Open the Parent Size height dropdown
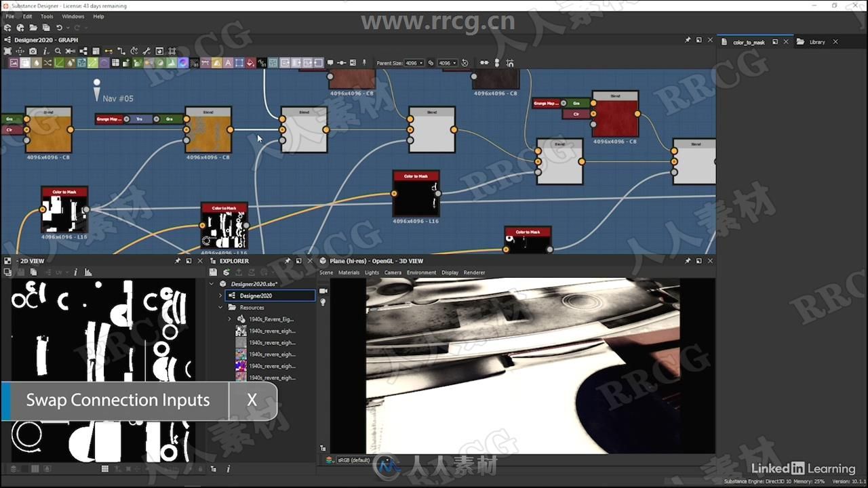The width and height of the screenshot is (868, 488). coord(448,63)
